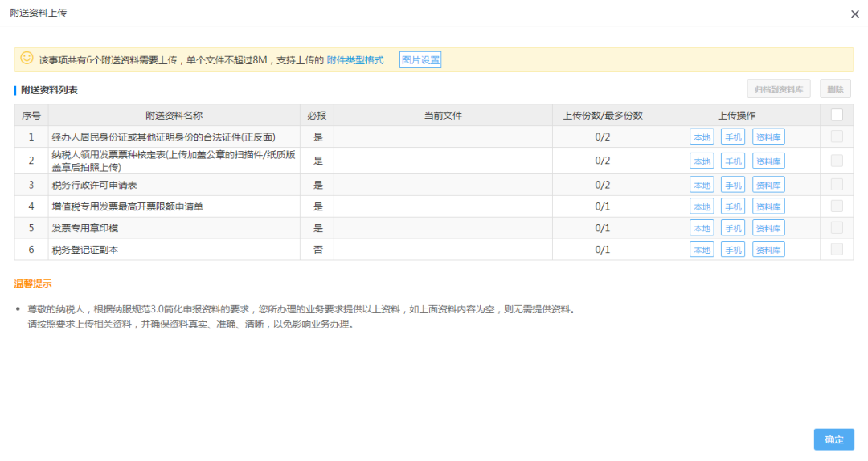The width and height of the screenshot is (868, 461).
Task: Open the 附件类型格式 link
Action: pyautogui.click(x=355, y=59)
